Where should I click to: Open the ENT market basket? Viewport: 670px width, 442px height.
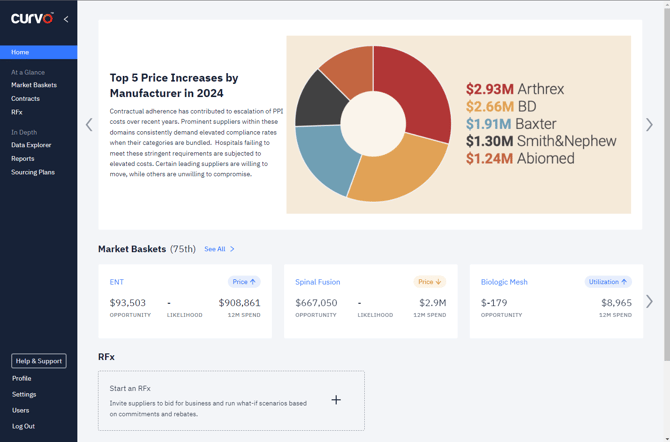coord(117,282)
